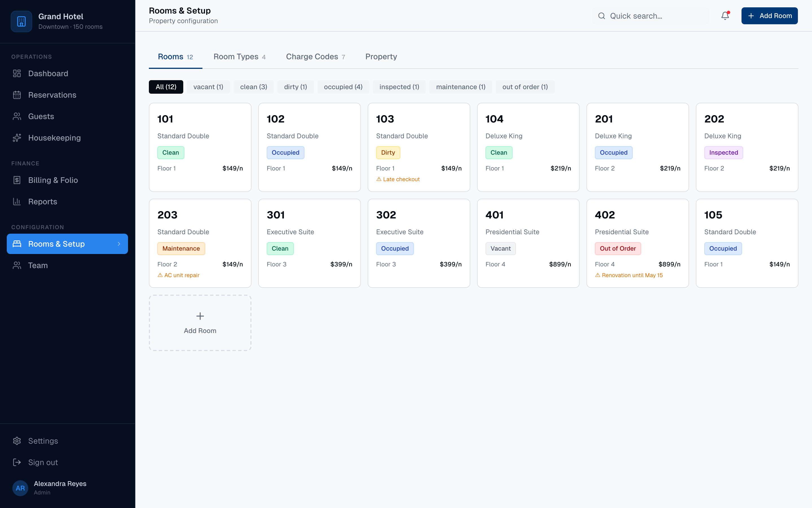Viewport: 812px width, 508px height.
Task: Go to Housekeeping page
Action: point(67,138)
